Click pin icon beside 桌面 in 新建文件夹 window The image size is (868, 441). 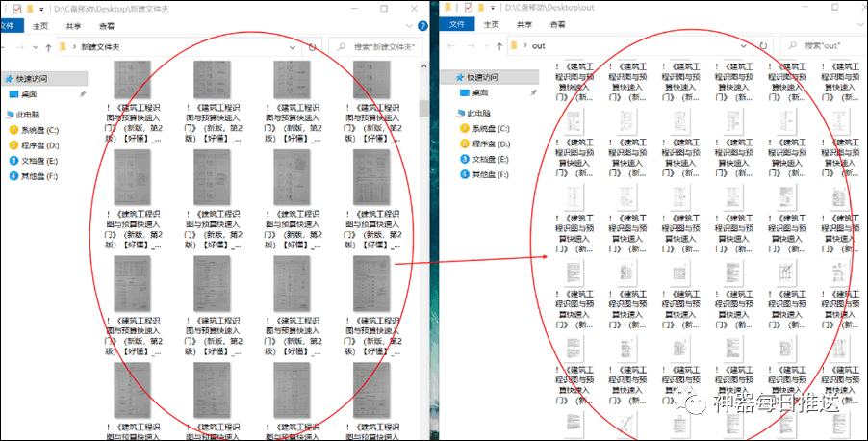click(83, 94)
